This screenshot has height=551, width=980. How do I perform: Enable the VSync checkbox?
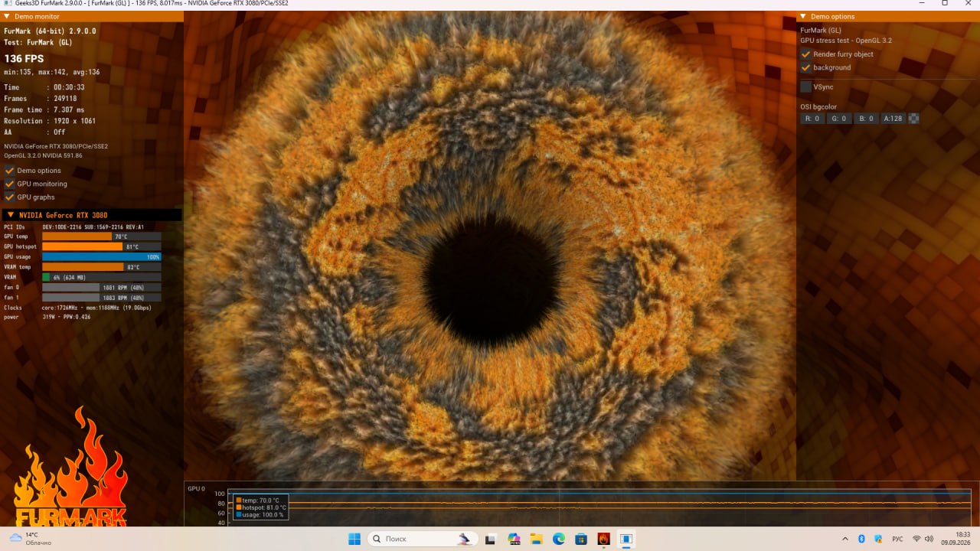click(x=805, y=86)
